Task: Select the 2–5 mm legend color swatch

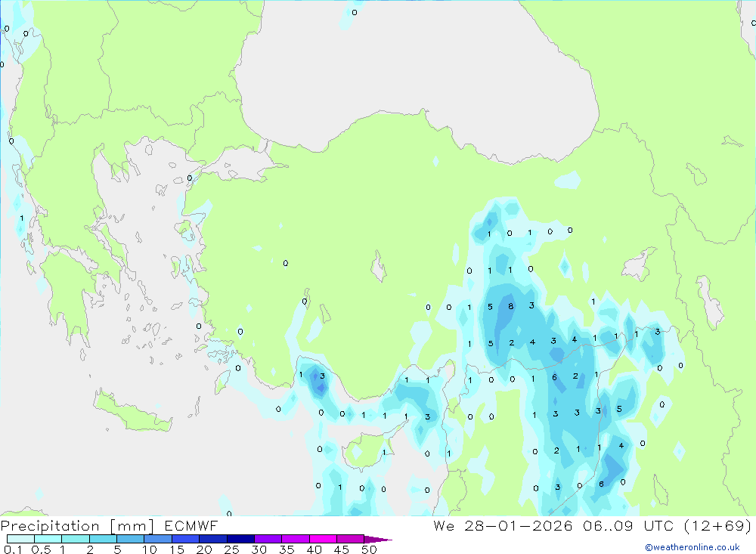Action: point(103,539)
